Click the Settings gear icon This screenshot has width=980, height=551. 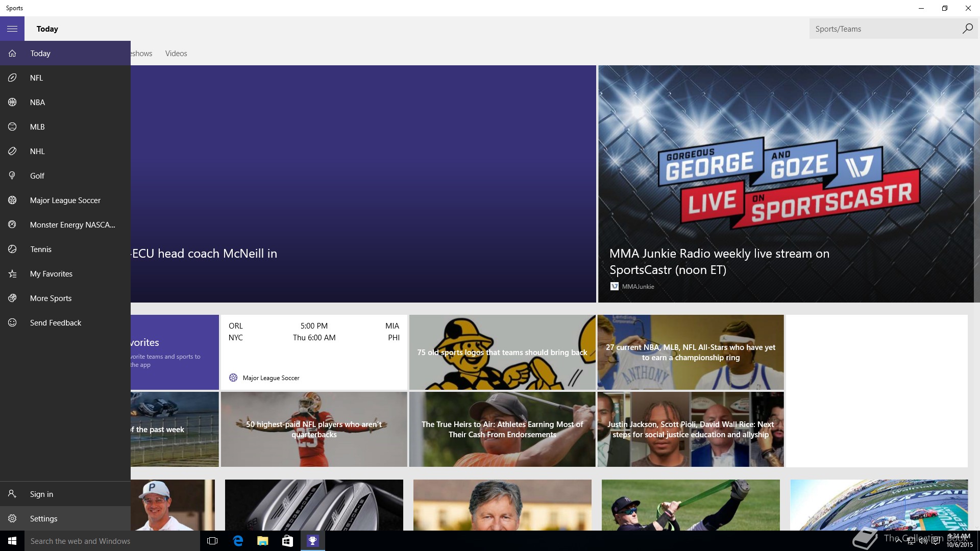click(12, 518)
